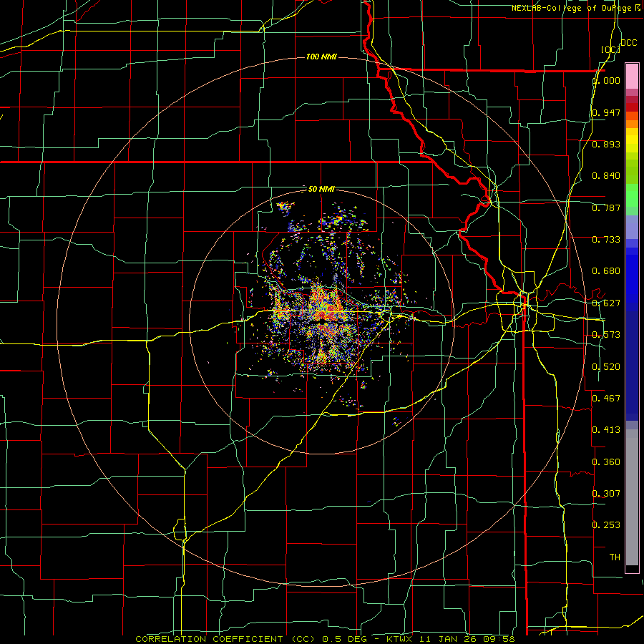Click the 0.253 scale value
This screenshot has height=644, width=644.
pyautogui.click(x=606, y=525)
